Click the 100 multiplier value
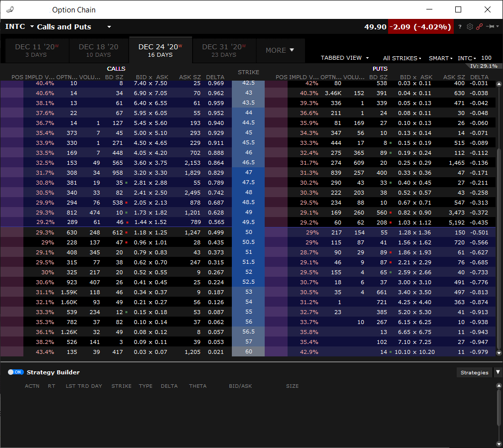The width and height of the screenshot is (503, 448). tap(486, 58)
